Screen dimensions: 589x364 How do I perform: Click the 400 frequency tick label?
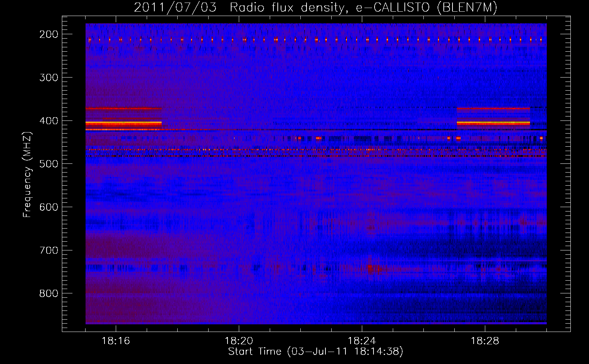click(x=49, y=121)
